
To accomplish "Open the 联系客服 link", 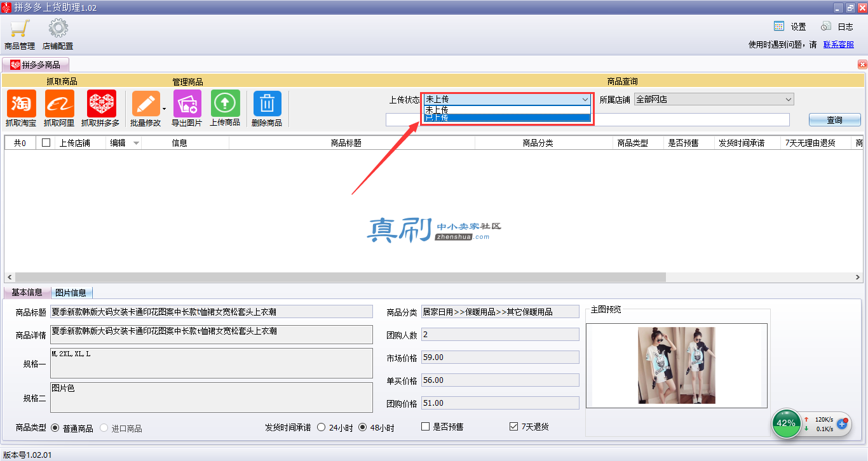I will click(839, 44).
